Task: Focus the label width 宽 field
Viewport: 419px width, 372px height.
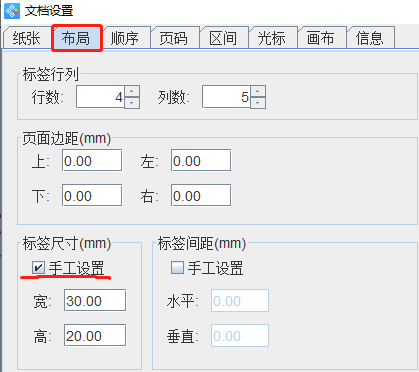Action: pyautogui.click(x=95, y=301)
